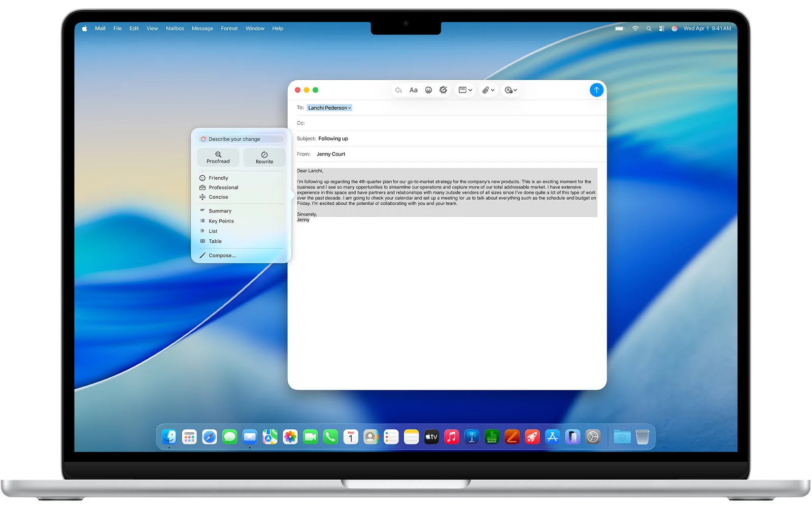The height and width of the screenshot is (508, 812).
Task: Convert the text to Key Points
Action: (x=221, y=221)
